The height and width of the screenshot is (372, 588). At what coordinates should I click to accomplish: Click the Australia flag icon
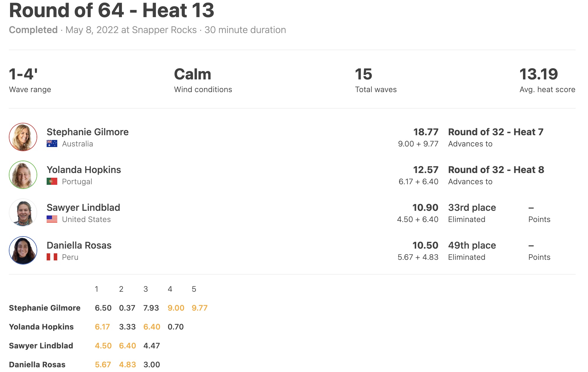[52, 144]
